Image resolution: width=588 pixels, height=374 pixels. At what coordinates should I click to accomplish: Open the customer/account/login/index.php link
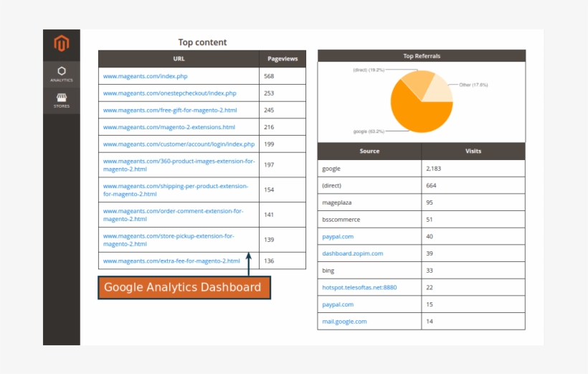click(x=179, y=144)
